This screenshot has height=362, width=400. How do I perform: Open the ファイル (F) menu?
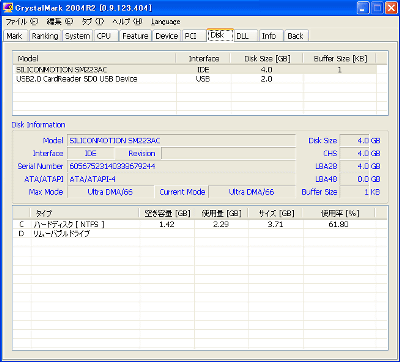(x=22, y=22)
